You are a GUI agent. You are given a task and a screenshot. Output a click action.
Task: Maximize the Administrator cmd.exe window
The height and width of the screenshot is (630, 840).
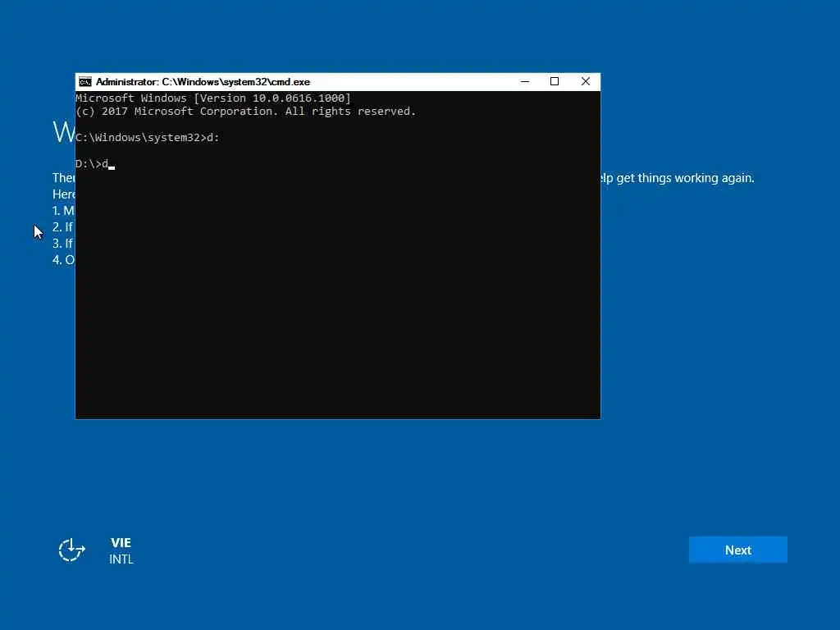coord(555,82)
